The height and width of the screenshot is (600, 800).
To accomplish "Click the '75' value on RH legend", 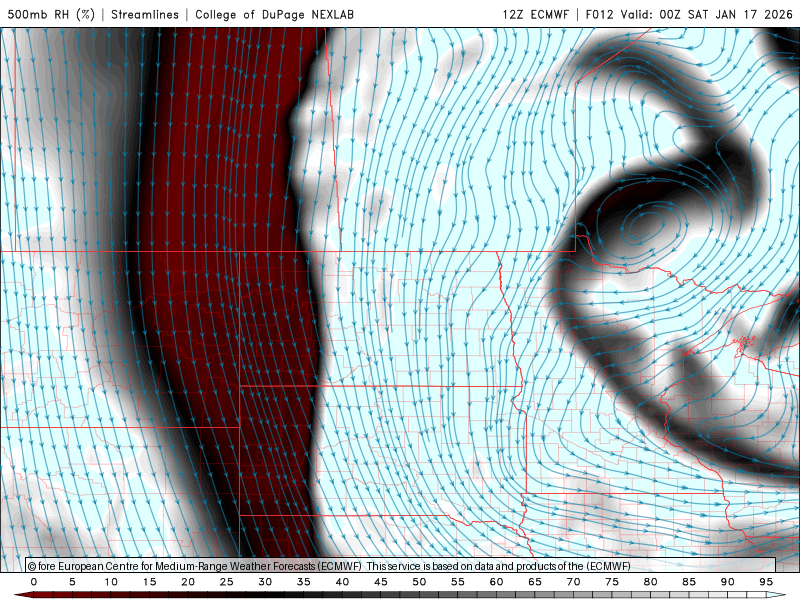I will coord(612,582).
